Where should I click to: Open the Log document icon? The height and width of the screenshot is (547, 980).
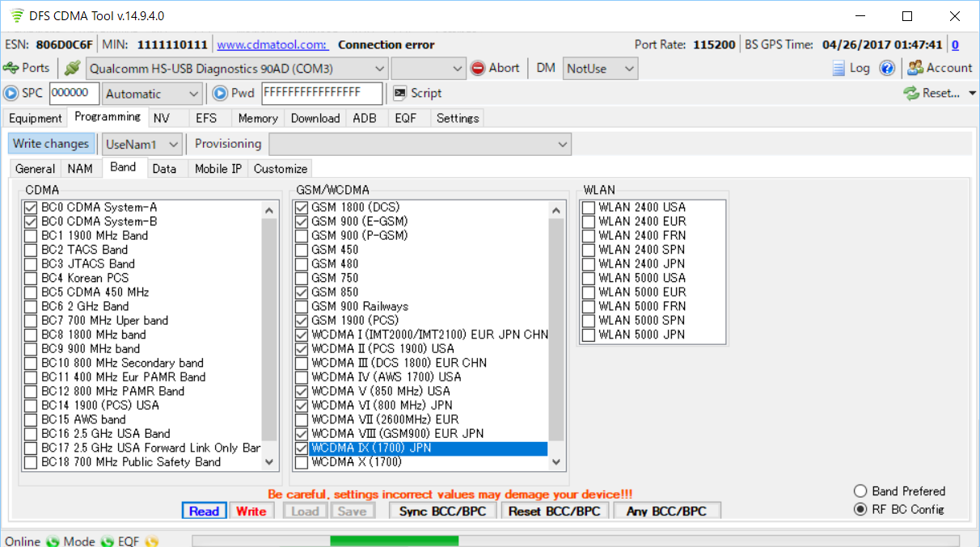point(838,69)
